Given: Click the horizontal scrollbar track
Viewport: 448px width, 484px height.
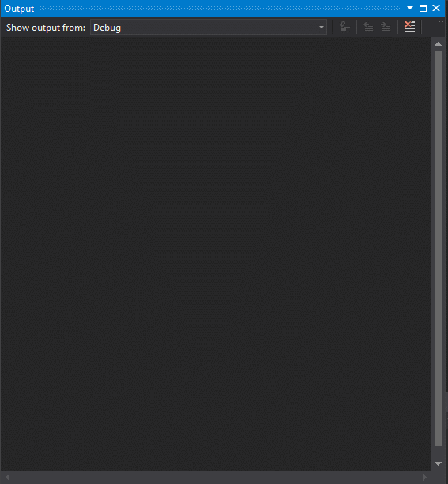Looking at the screenshot, I should 216,477.
